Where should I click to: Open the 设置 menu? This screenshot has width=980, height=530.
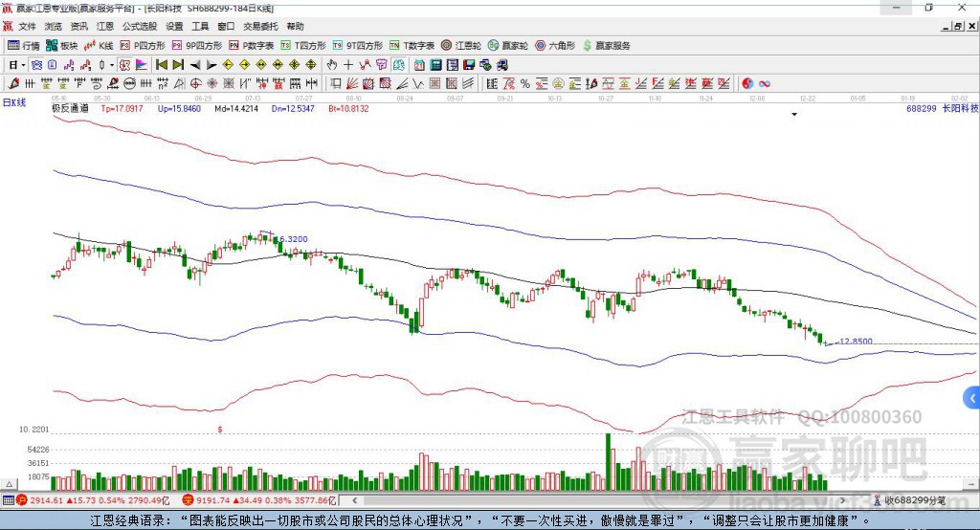tap(174, 26)
